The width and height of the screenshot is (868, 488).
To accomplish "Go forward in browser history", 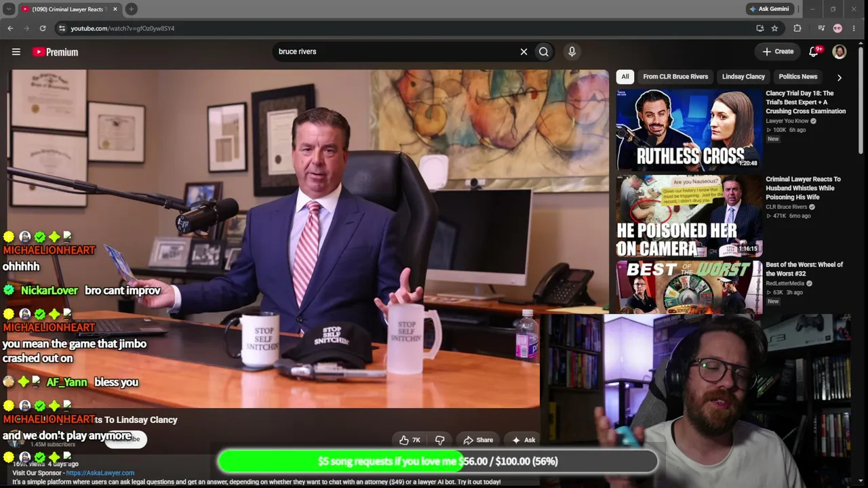I will click(26, 28).
